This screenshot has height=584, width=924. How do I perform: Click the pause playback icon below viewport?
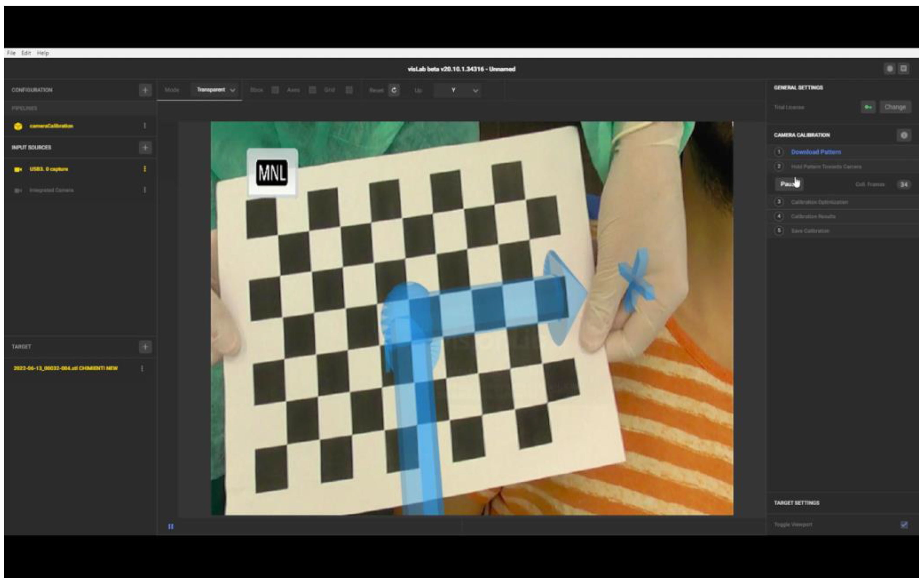click(171, 526)
